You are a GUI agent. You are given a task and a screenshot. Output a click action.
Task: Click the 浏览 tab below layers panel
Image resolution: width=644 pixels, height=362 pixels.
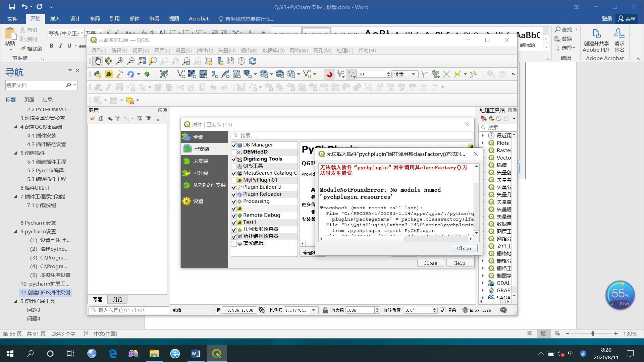point(117,299)
